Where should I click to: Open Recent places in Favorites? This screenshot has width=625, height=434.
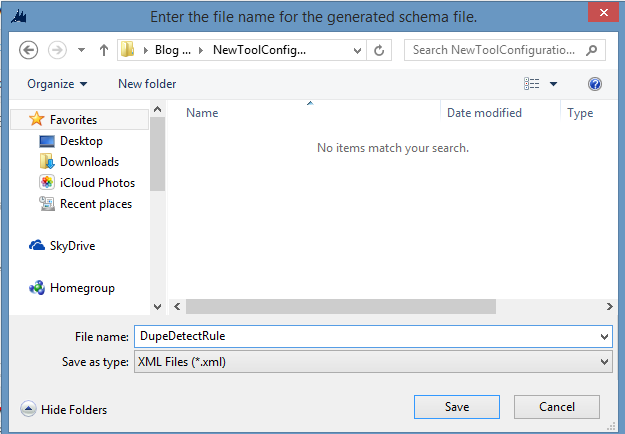[x=95, y=204]
